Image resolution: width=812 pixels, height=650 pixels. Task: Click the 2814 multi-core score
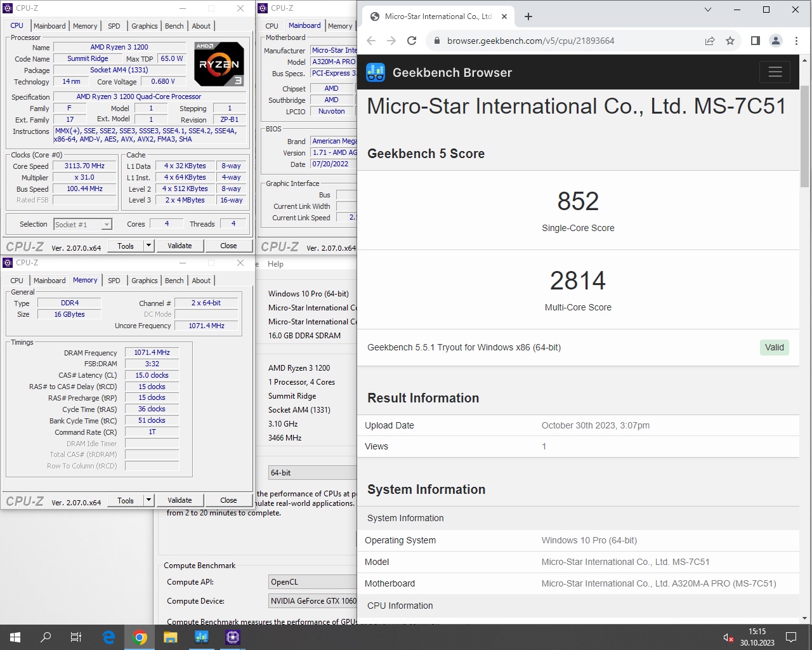coord(578,281)
